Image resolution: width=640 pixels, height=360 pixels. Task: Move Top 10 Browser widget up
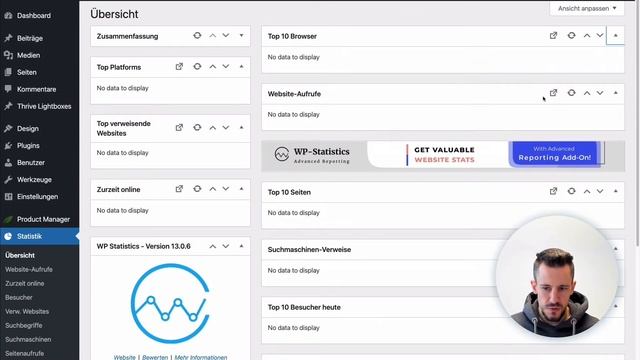click(x=587, y=36)
